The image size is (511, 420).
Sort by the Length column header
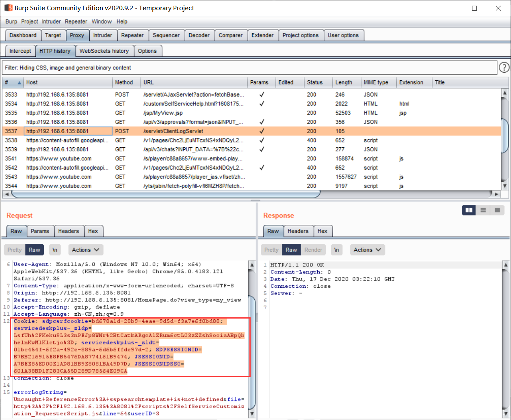pos(347,82)
